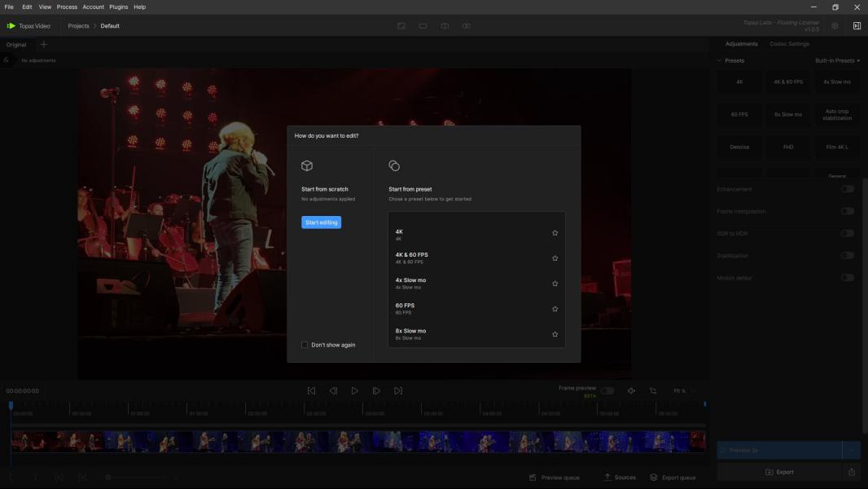Image resolution: width=868 pixels, height=489 pixels.
Task: Switch to the Codec Settings tab
Action: [x=789, y=44]
